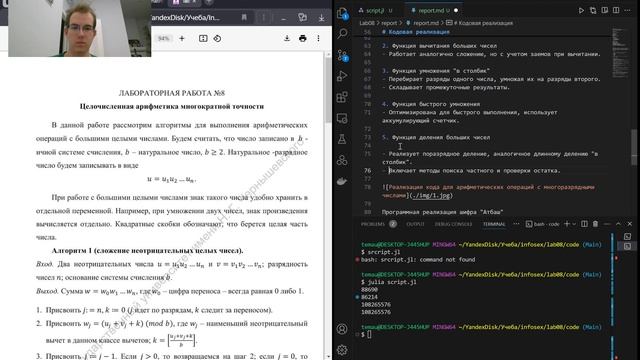The image size is (640, 360).
Task: Add new terminal with plus button
Action: tap(567, 224)
